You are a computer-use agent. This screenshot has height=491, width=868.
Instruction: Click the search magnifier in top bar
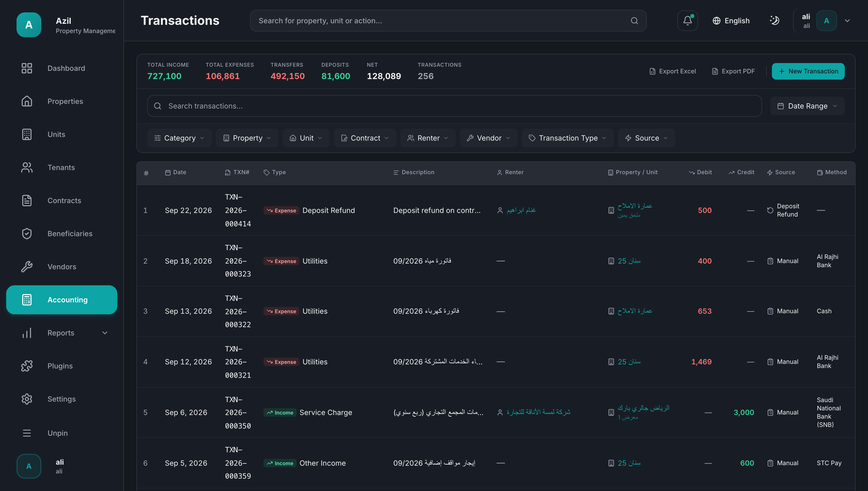[x=634, y=21]
